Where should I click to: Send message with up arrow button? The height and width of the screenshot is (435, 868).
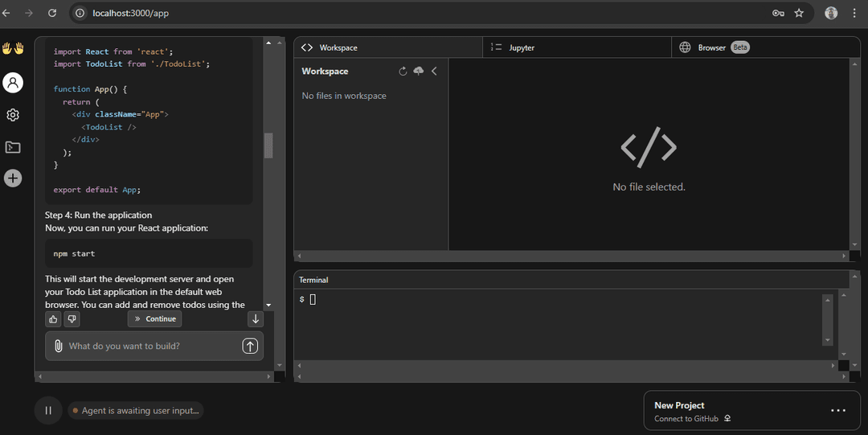(x=250, y=347)
